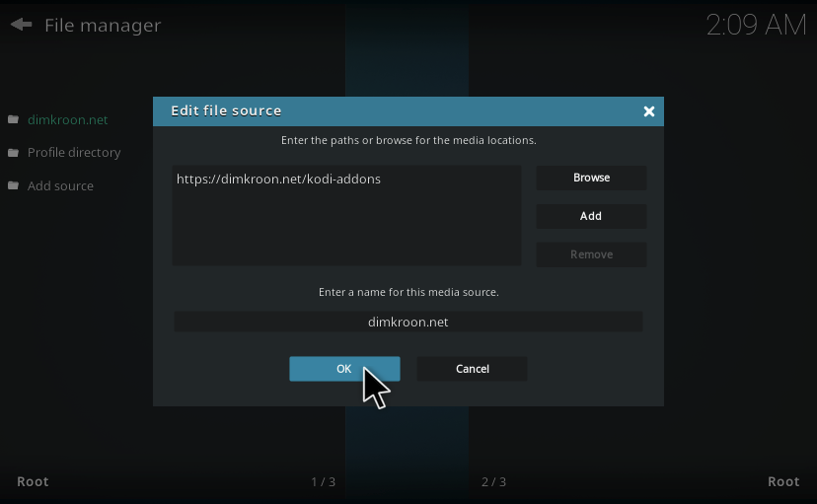Click the Edit file source title bar
This screenshot has height=504, width=817.
tap(395, 111)
